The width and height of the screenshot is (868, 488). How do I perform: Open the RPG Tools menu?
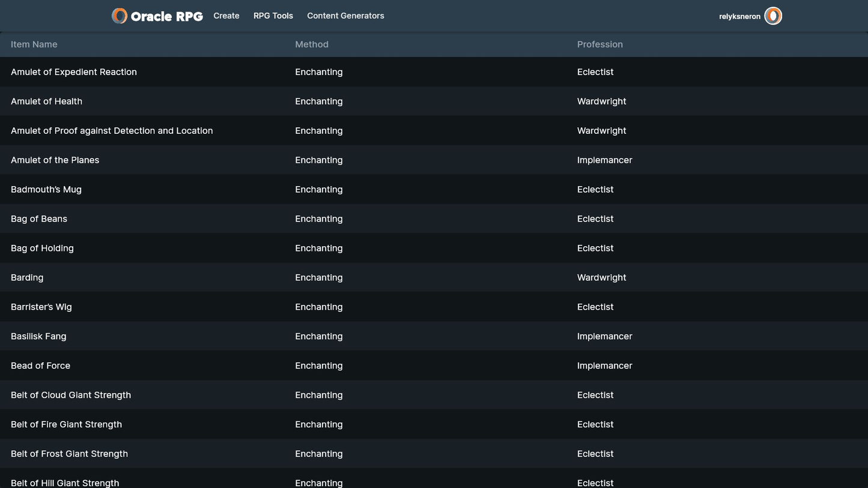(273, 16)
